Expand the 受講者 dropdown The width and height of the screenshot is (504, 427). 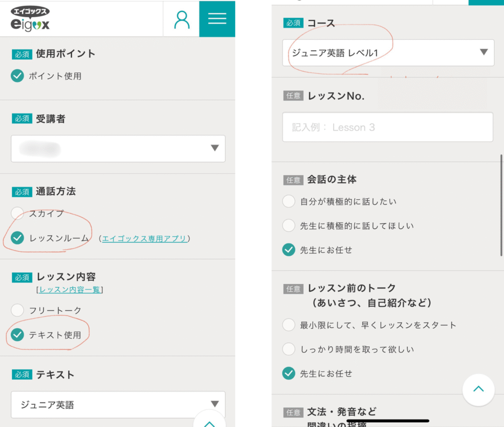click(x=118, y=149)
